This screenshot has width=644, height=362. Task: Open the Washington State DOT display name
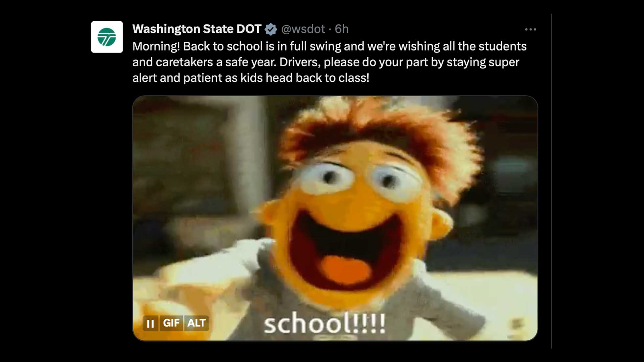point(197,29)
